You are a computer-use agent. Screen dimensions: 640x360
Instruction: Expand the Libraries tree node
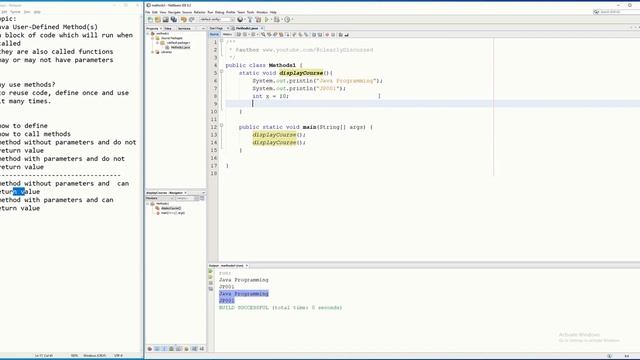pyautogui.click(x=153, y=52)
